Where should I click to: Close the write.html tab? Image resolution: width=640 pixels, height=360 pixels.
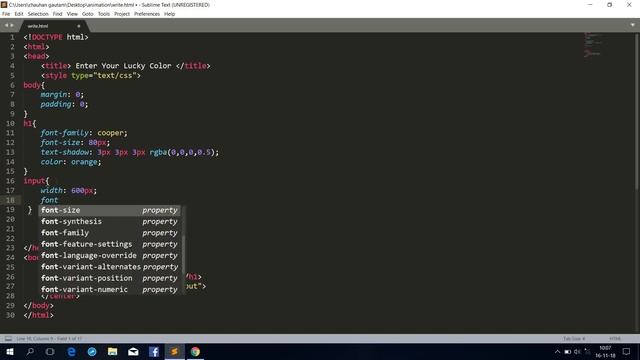79,26
